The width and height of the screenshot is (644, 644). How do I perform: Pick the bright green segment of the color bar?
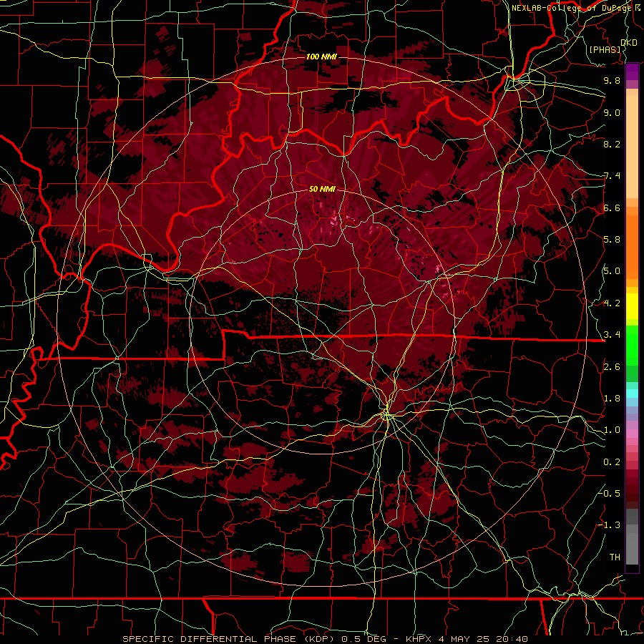[632, 346]
